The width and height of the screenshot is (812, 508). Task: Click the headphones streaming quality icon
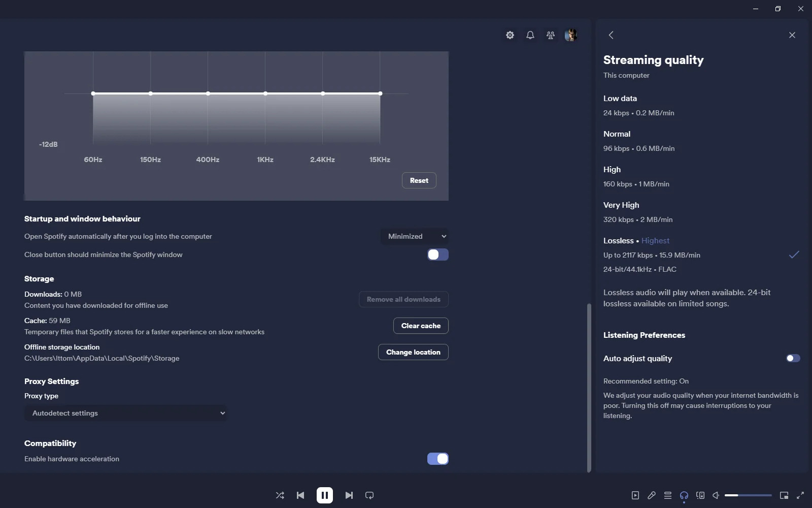point(684,495)
